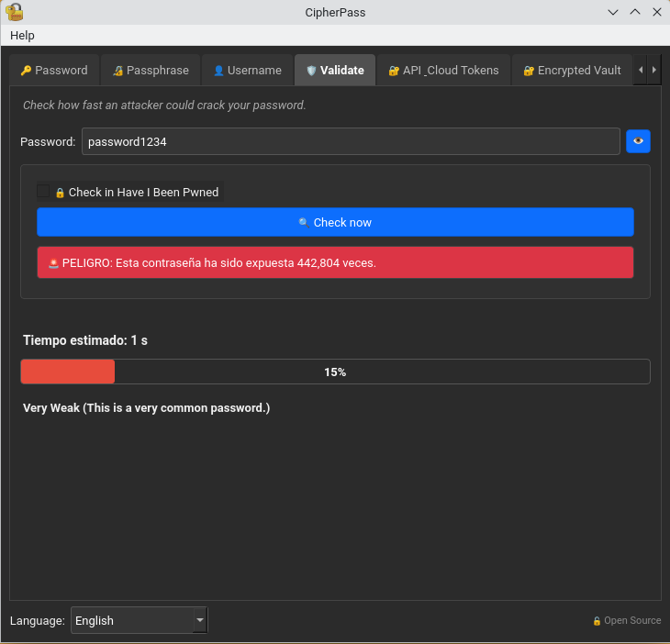Screen dimensions: 670x644
Task: Open the Encrypted Vault tab
Action: coord(572,70)
